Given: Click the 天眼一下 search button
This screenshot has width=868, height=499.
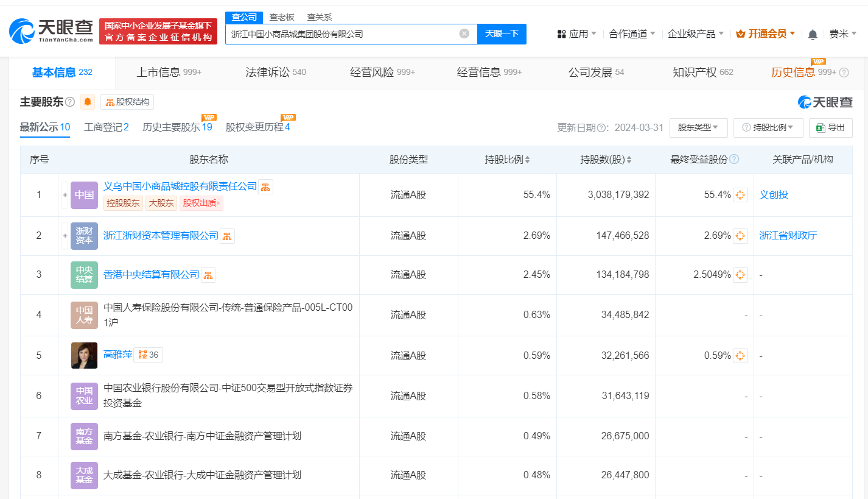Looking at the screenshot, I should click(502, 34).
